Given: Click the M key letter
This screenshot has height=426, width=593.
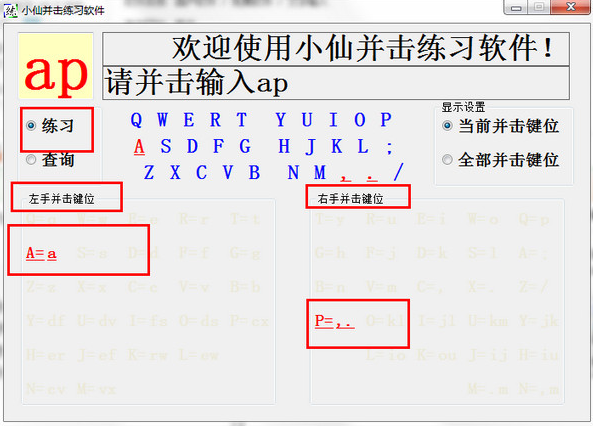Looking at the screenshot, I should click(x=320, y=173).
